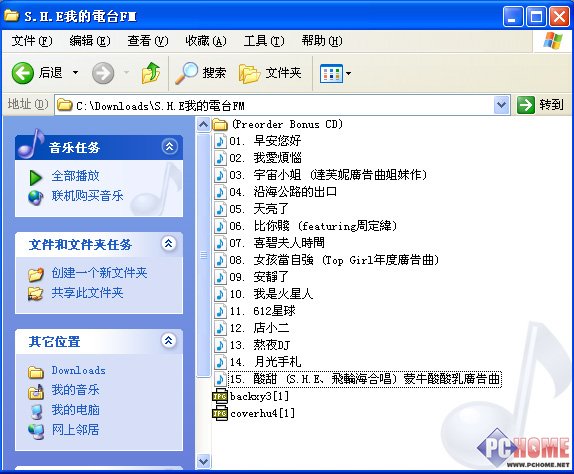Click the disabled Forward arrow button
Viewport: 574px width, 474px height.
click(103, 73)
